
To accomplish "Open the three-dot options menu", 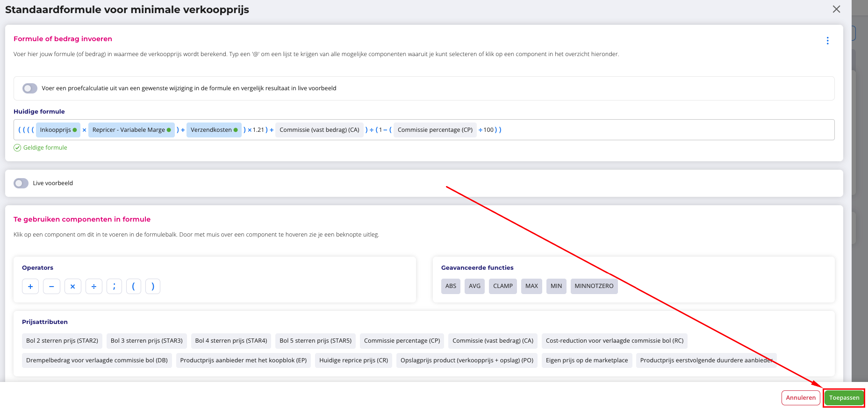I will point(827,41).
